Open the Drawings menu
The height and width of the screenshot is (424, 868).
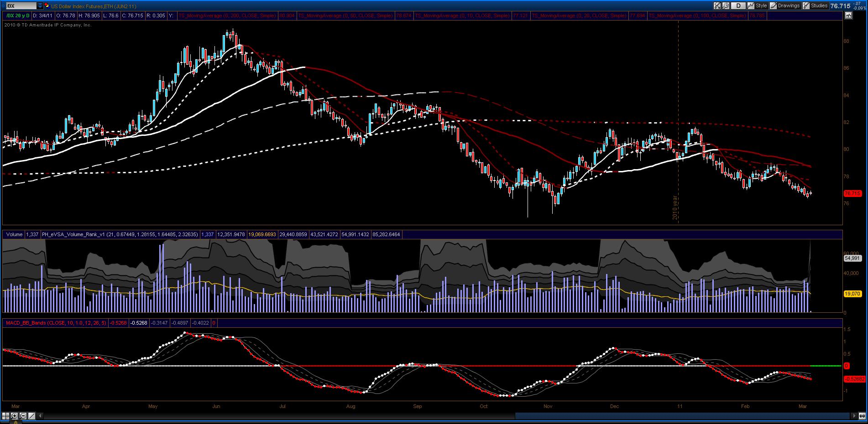pyautogui.click(x=785, y=6)
